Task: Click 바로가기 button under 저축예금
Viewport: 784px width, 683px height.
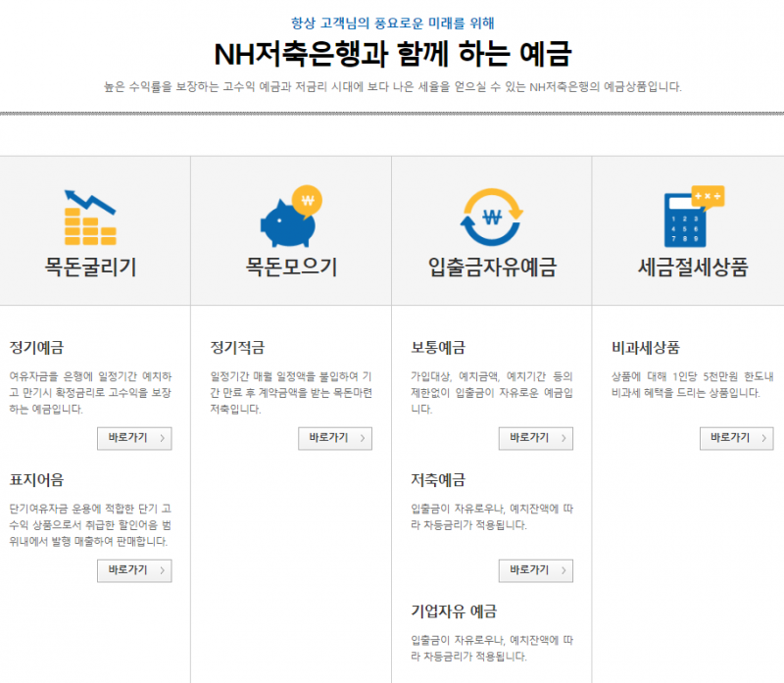Action: tap(536, 570)
